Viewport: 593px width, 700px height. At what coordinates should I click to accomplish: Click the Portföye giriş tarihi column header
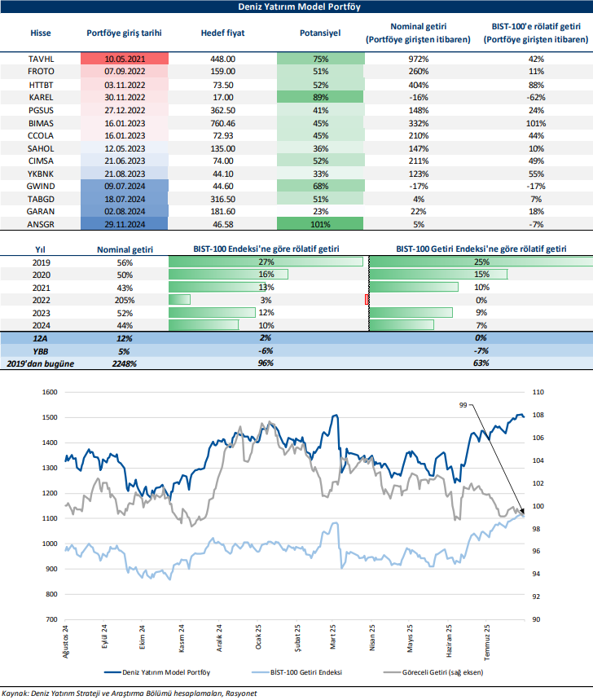[x=125, y=33]
